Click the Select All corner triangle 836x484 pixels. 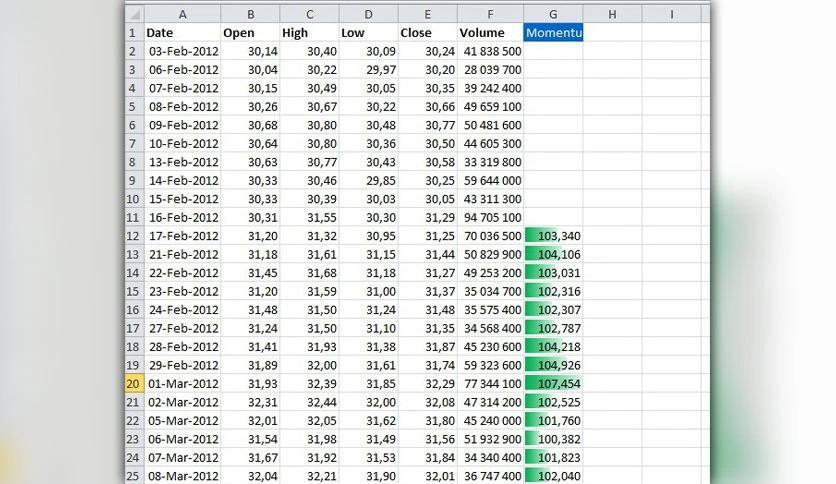click(x=134, y=14)
